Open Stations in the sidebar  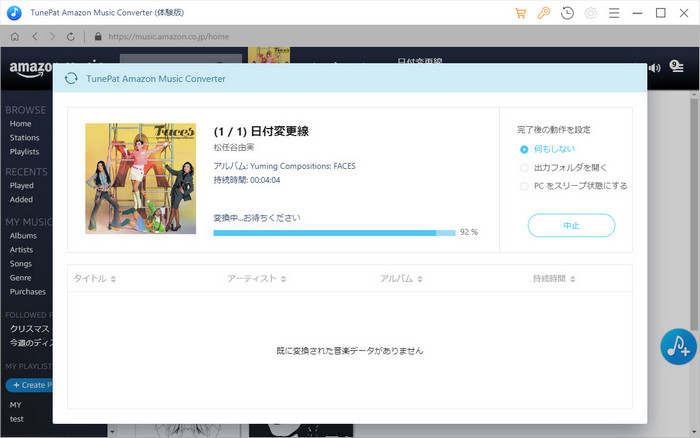click(x=25, y=138)
